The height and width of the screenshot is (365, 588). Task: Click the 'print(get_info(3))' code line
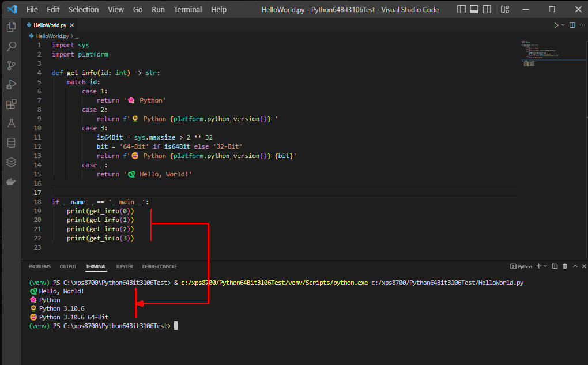point(100,238)
